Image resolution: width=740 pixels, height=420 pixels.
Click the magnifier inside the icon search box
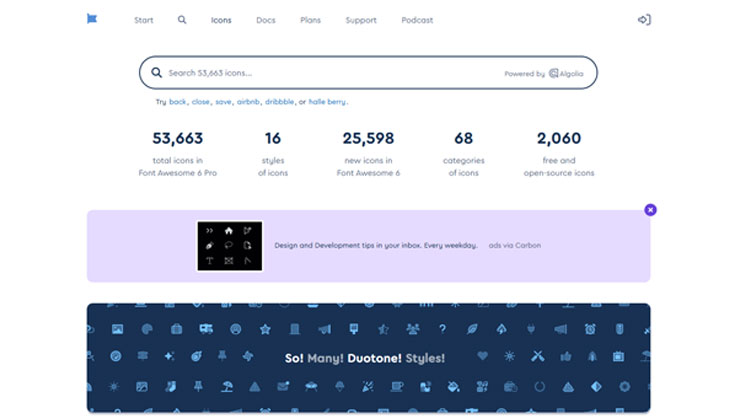(157, 73)
